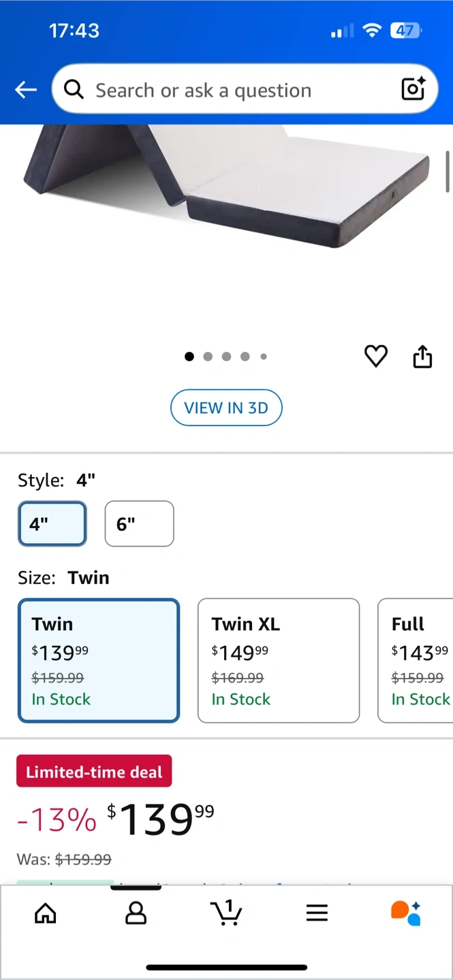
Task: Tap the Limited-time deal badge
Action: (94, 772)
